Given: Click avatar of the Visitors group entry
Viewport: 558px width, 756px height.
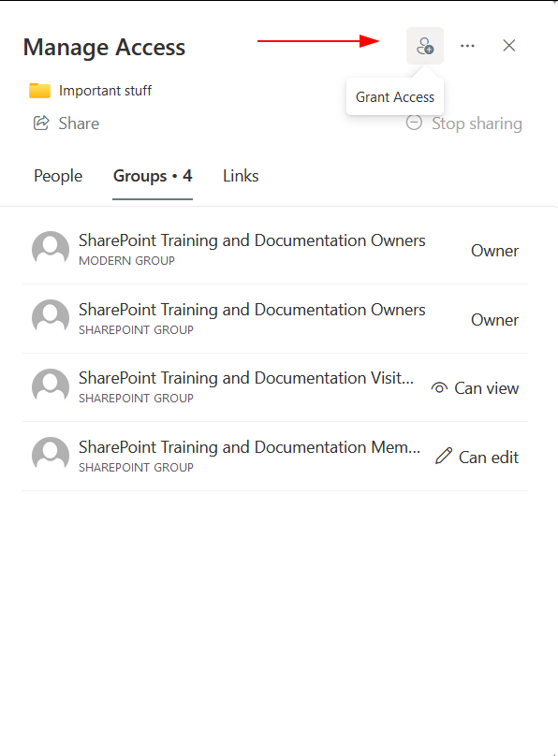Looking at the screenshot, I should [x=51, y=387].
